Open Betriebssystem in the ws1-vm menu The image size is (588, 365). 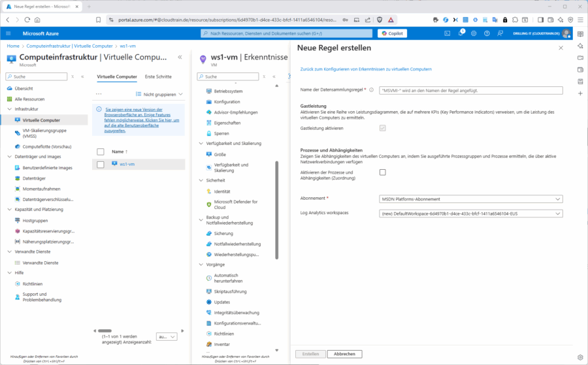point(228,91)
